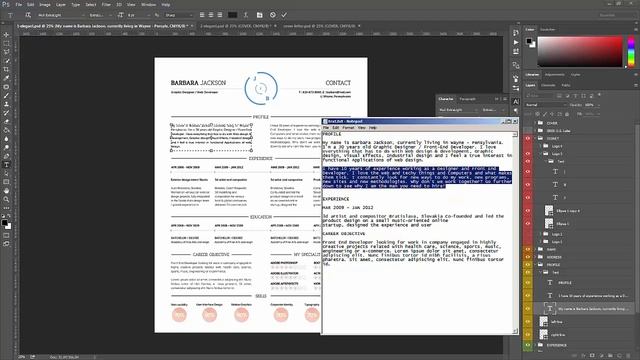Select the Zoom tool

(6, 199)
